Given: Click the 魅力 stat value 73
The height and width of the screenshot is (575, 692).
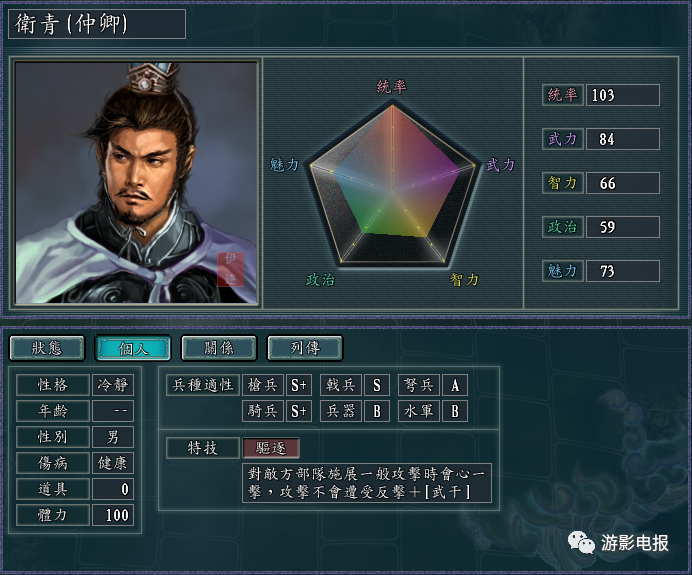Looking at the screenshot, I should coord(623,271).
